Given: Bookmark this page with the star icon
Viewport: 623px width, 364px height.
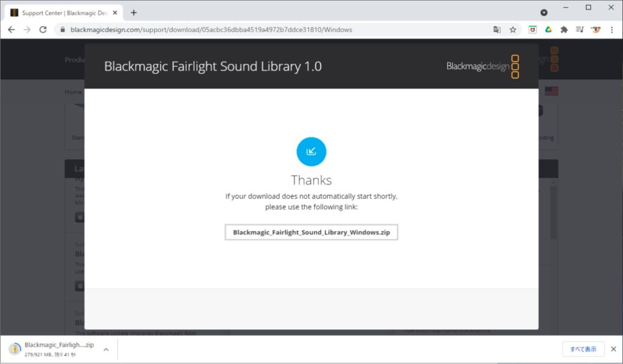Looking at the screenshot, I should point(513,29).
